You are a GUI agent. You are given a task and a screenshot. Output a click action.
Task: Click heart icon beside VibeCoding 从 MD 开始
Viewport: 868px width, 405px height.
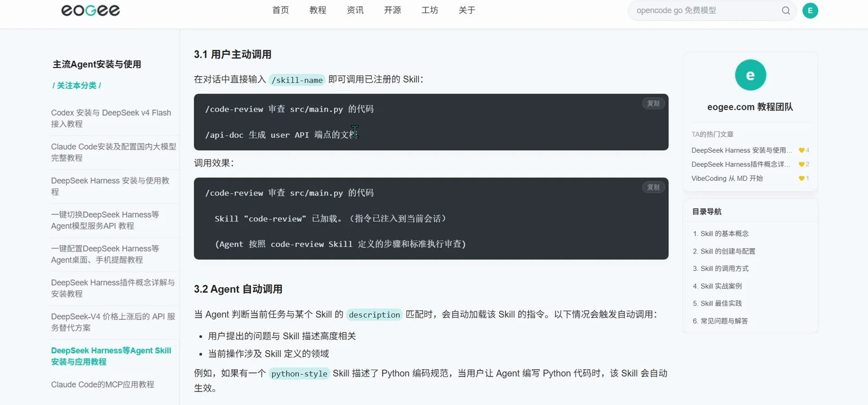[802, 179]
